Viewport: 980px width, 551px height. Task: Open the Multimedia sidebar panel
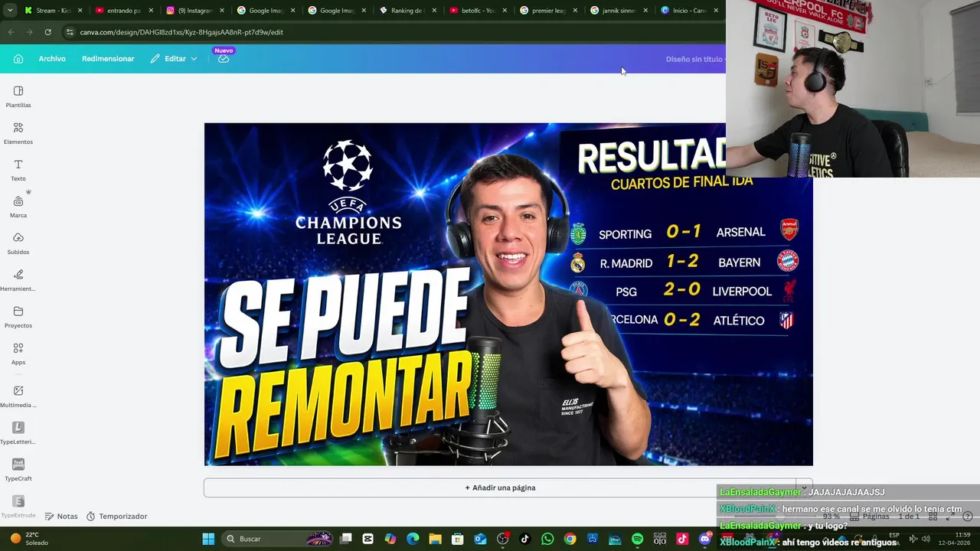click(18, 396)
